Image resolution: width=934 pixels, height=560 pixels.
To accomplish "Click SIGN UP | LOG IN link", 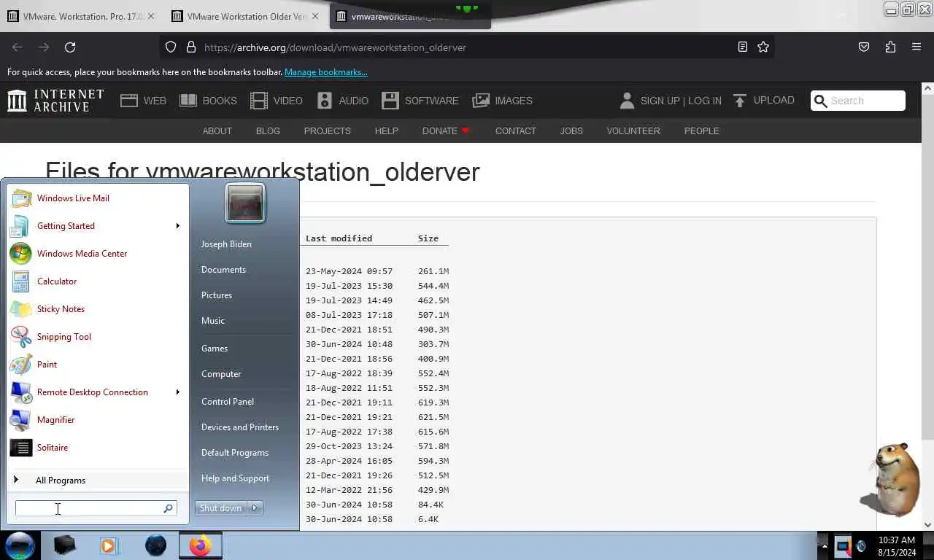I will tap(681, 101).
